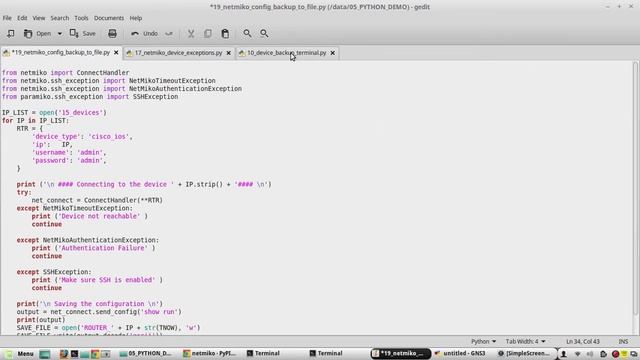The image size is (640, 360).
Task: Undo the last edit
Action: pos(144,33)
